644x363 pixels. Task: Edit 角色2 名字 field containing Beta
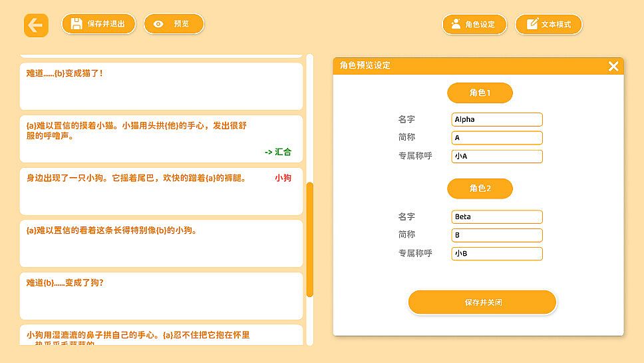[497, 216]
